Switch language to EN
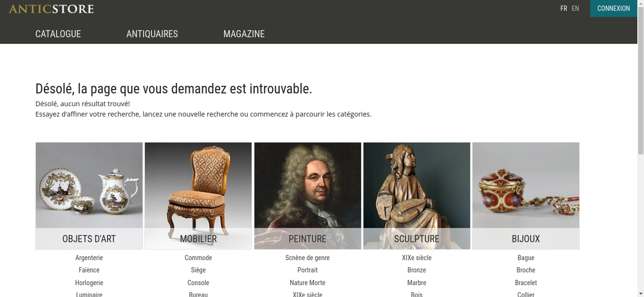Viewport: 644px width, 297px height. [x=575, y=8]
